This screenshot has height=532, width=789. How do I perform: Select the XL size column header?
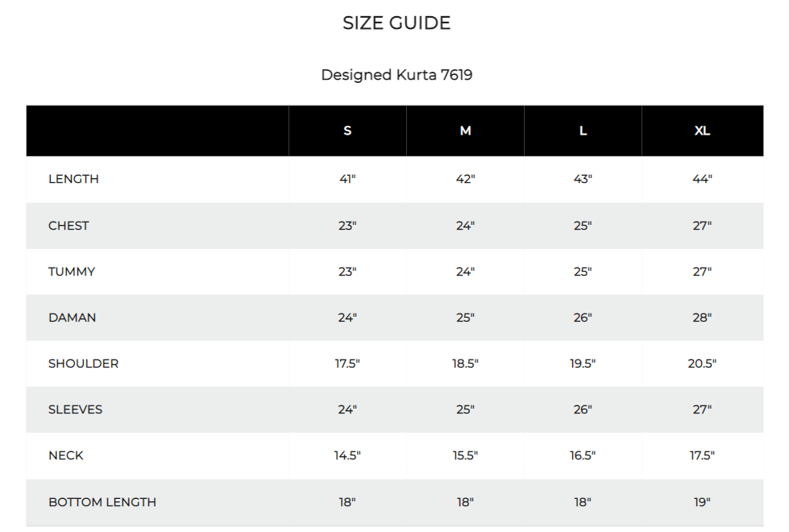[702, 131]
